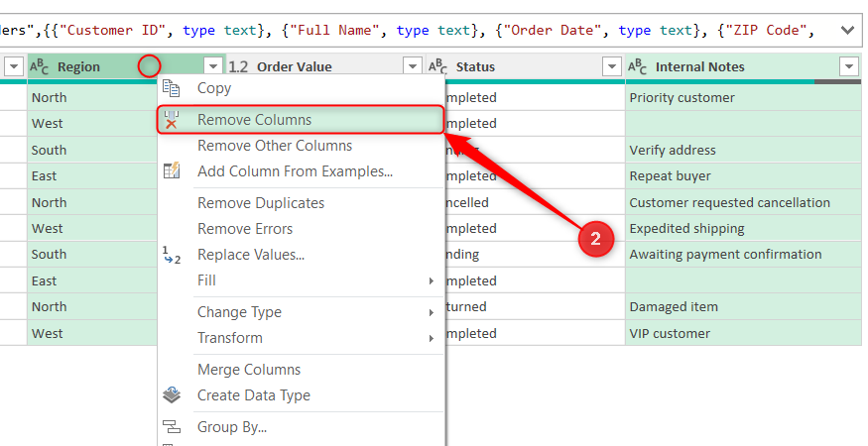Click the Create Data Type icon
The height and width of the screenshot is (446, 868).
tap(172, 395)
